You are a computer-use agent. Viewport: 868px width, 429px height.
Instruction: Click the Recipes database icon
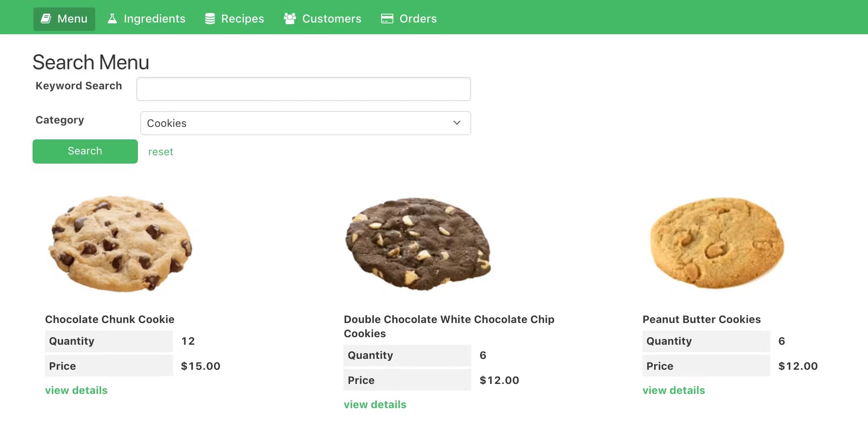click(x=210, y=19)
